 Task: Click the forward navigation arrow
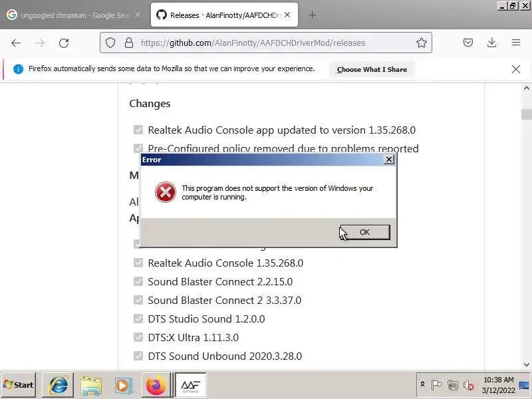(x=40, y=43)
